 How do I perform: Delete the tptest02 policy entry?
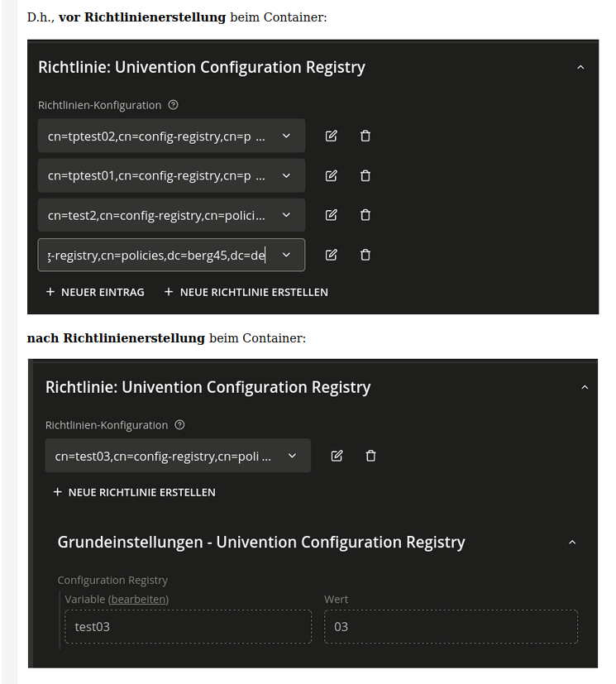point(365,136)
